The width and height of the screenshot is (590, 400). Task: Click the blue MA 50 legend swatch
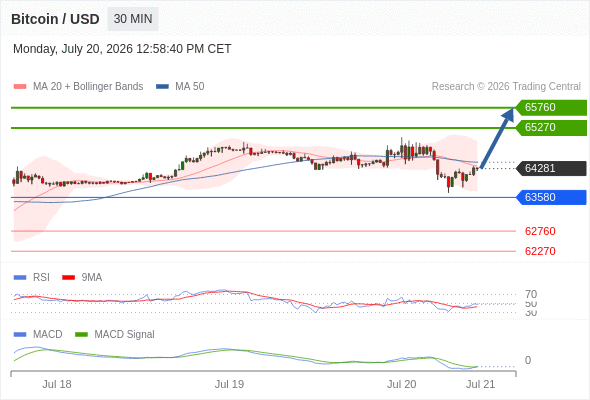point(163,87)
